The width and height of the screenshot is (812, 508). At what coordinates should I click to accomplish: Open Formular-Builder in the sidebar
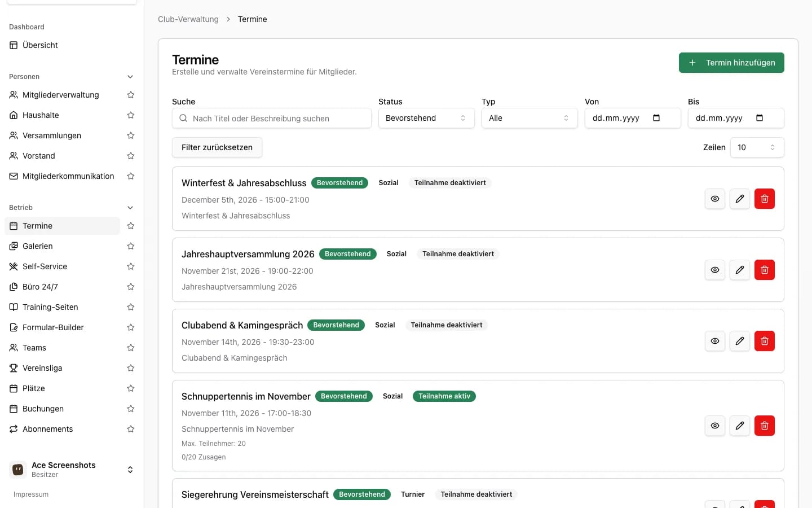62,327
